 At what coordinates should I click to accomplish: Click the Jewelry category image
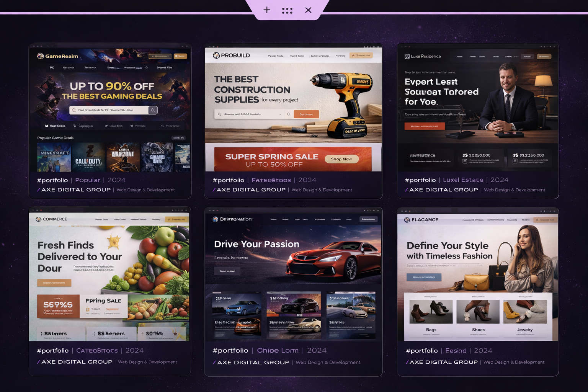point(525,312)
